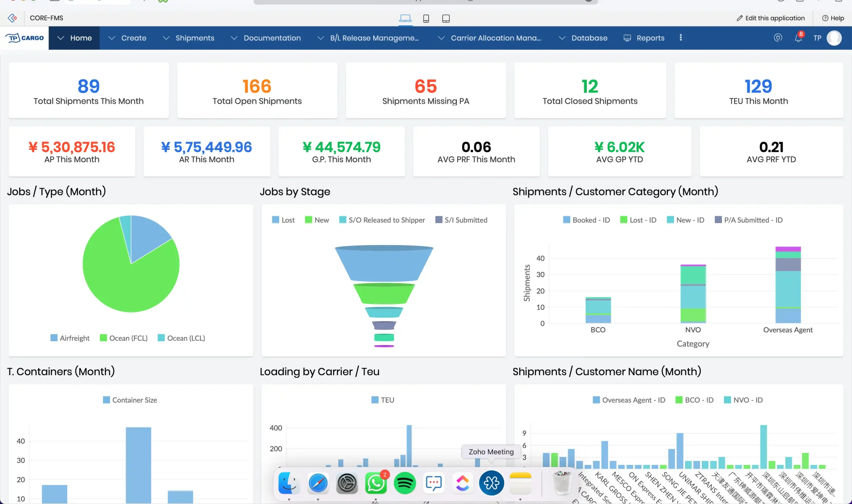Toggle Booked - ID legend entry

pos(587,220)
